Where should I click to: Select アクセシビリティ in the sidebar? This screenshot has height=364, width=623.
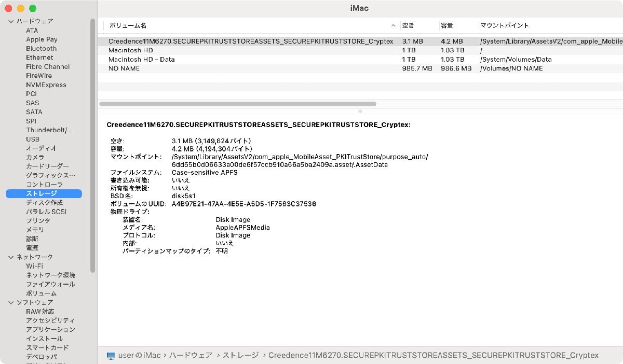point(50,320)
